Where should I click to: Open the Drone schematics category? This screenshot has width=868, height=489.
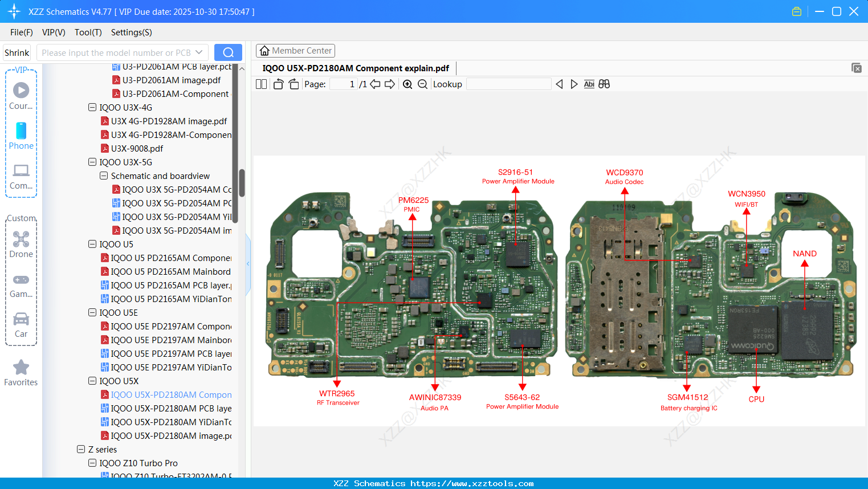21,245
